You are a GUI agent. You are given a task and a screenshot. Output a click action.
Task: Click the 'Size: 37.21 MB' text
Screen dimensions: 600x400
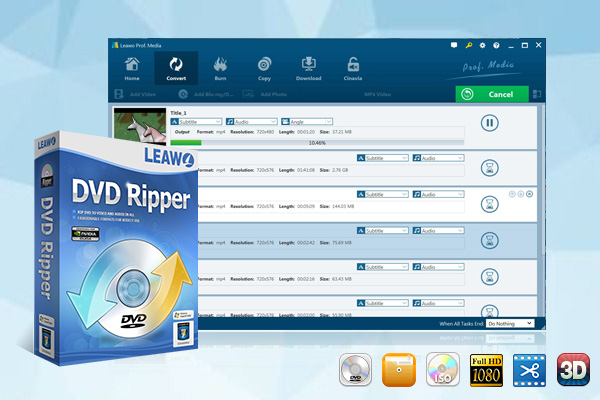336,132
